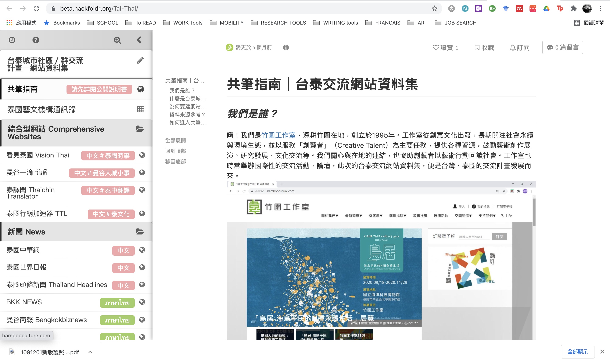Open the help question mark icon
Image resolution: width=610 pixels, height=364 pixels.
pyautogui.click(x=36, y=40)
